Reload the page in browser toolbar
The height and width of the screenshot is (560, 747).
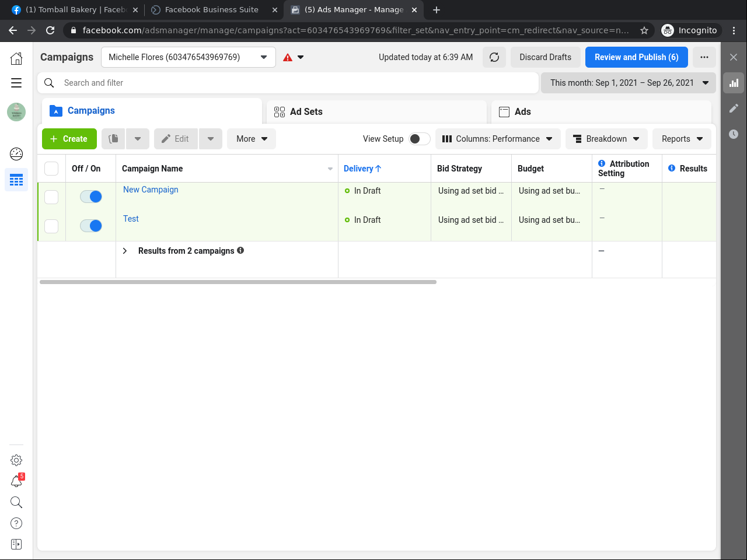[50, 30]
